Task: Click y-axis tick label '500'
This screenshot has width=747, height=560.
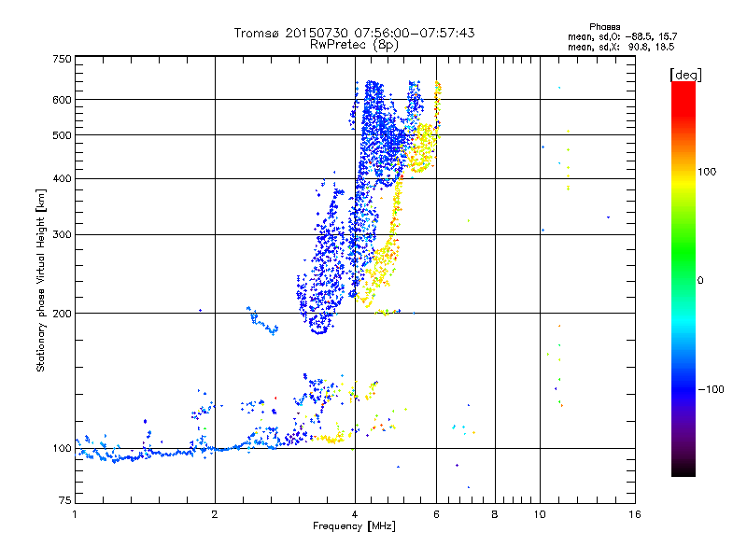Action: coord(62,135)
